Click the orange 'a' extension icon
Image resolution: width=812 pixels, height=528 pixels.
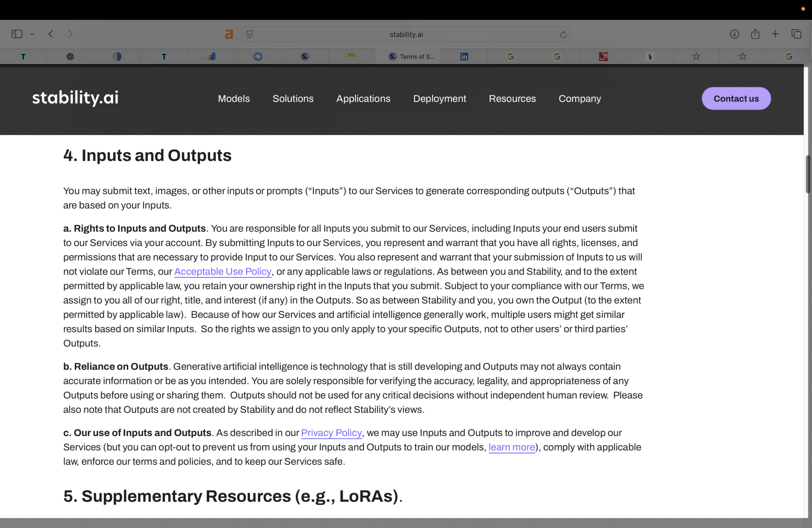(229, 34)
